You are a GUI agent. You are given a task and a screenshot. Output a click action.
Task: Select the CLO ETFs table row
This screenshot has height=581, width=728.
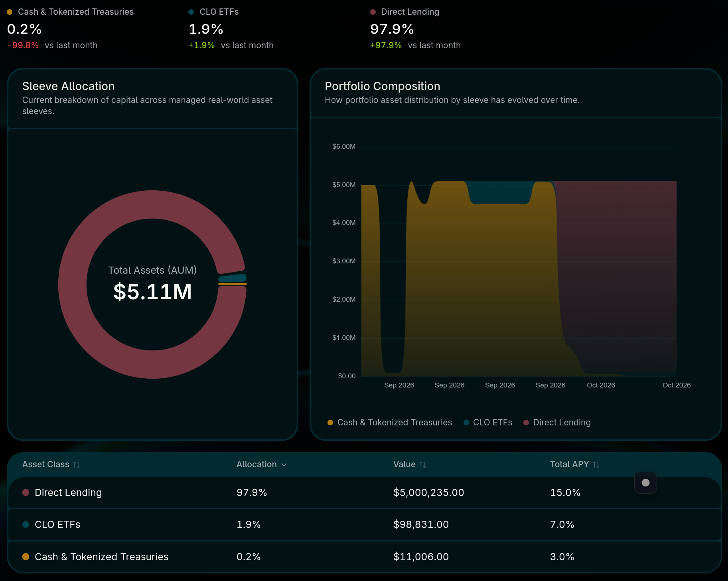point(364,525)
